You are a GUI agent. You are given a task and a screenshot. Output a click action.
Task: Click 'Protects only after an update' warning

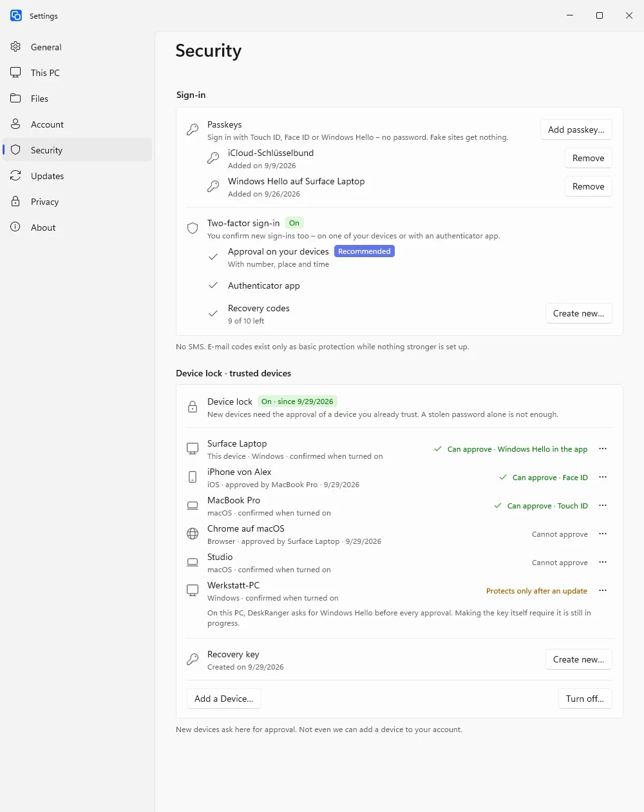pyautogui.click(x=536, y=591)
